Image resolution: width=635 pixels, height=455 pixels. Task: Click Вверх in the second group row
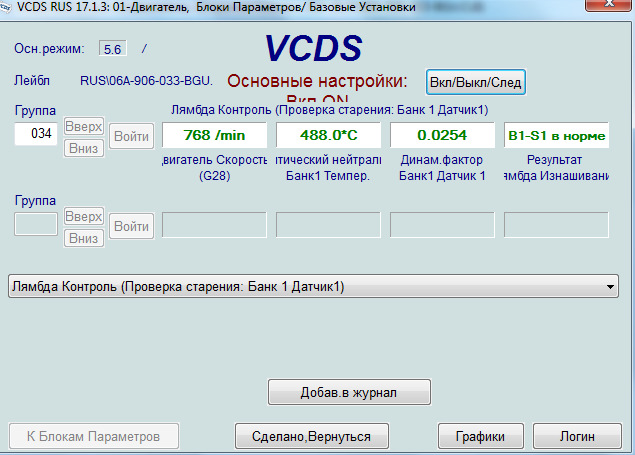click(84, 216)
